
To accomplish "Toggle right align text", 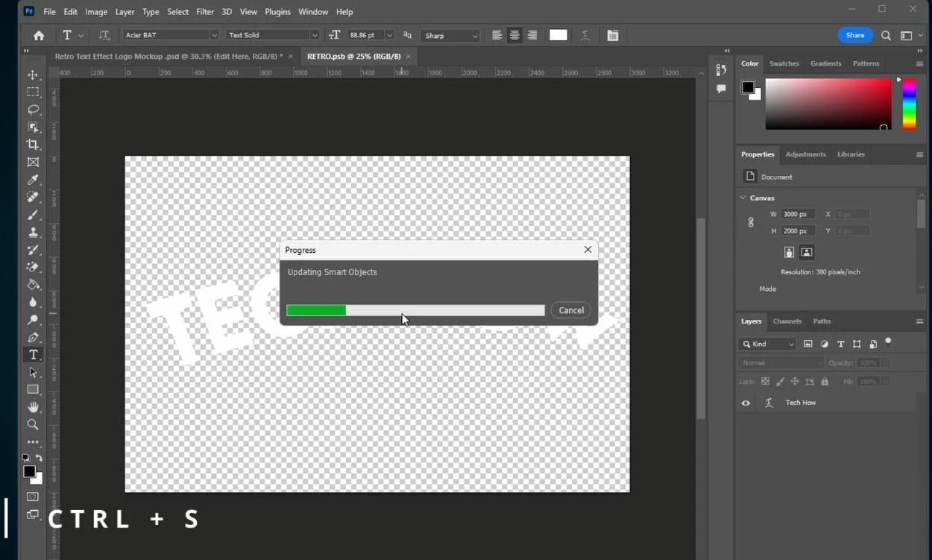I will pyautogui.click(x=532, y=35).
